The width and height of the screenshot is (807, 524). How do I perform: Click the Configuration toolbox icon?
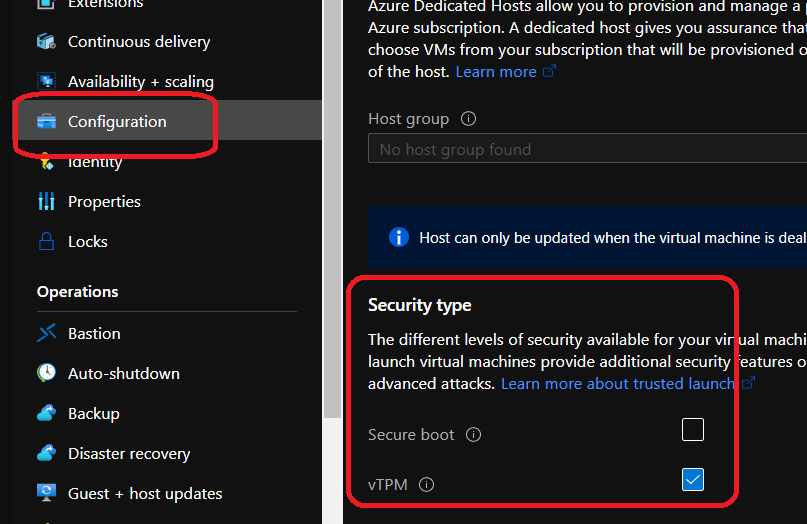point(46,122)
